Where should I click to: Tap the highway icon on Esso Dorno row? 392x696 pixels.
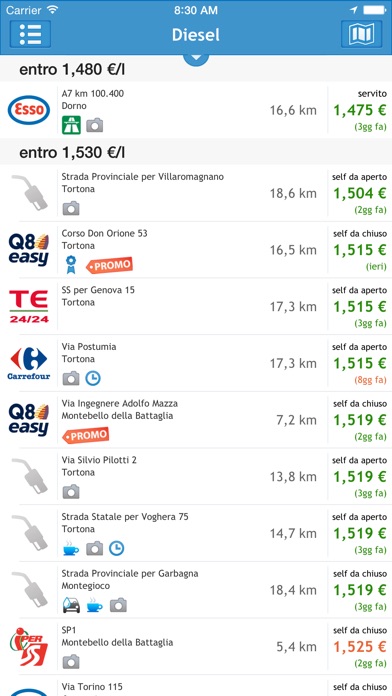coord(71,125)
